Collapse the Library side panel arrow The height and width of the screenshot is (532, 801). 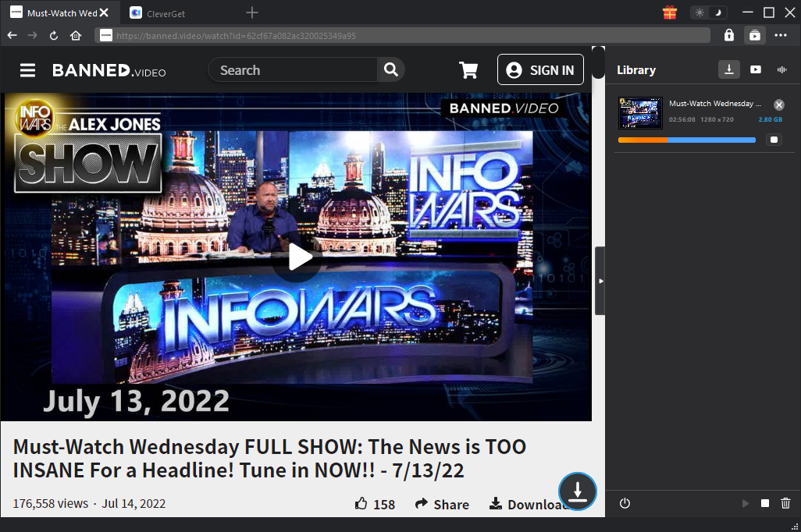point(600,281)
